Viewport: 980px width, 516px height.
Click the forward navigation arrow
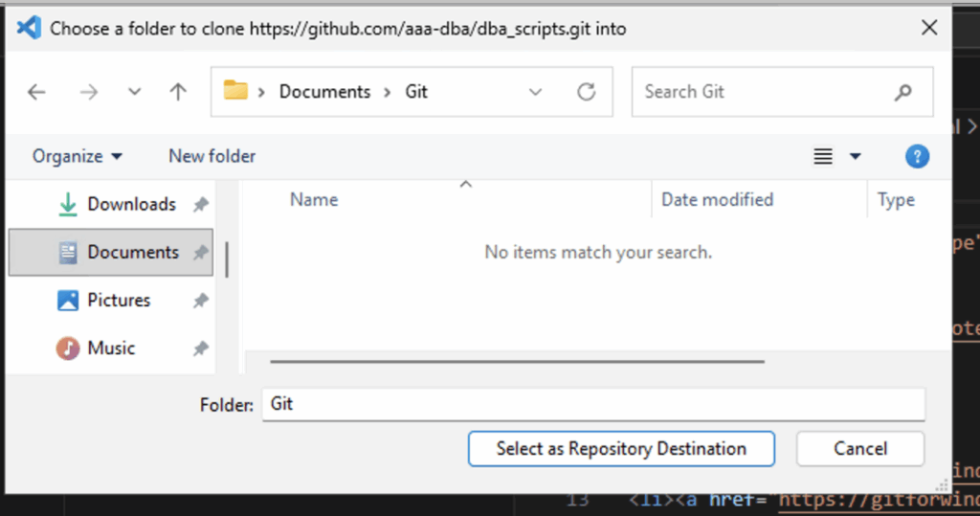pyautogui.click(x=88, y=92)
